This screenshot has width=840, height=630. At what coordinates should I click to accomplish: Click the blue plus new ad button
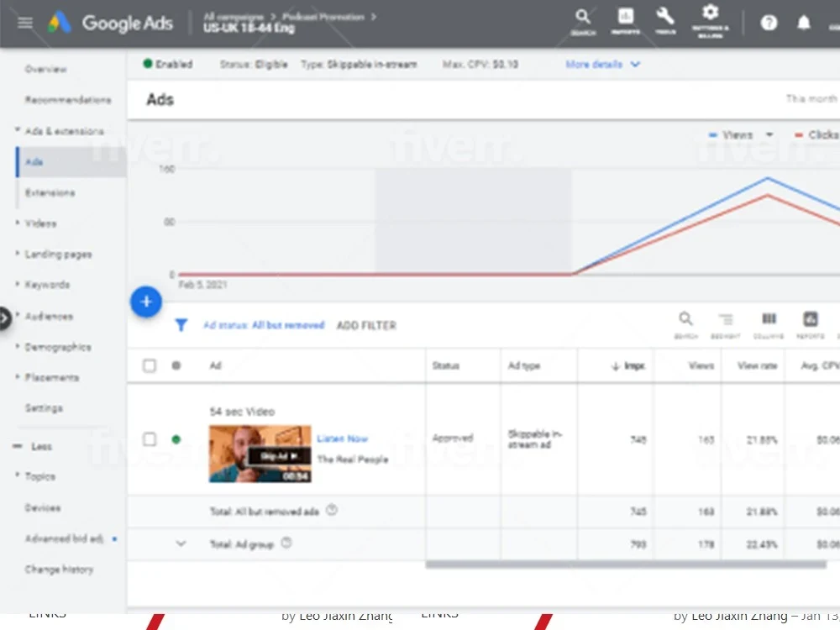[145, 302]
